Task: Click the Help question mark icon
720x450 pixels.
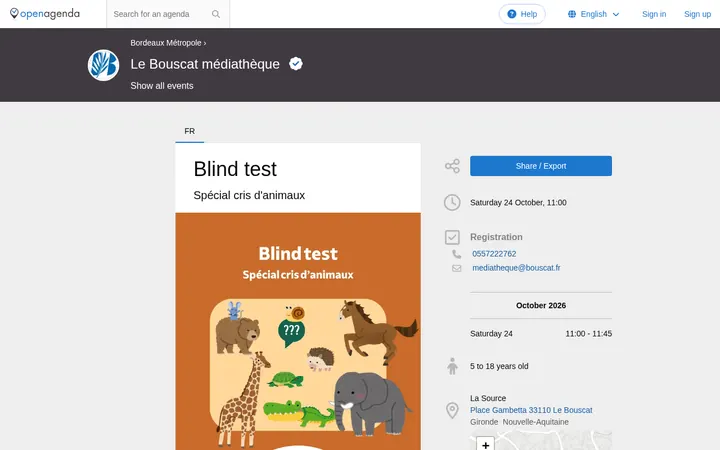Action: coord(512,14)
